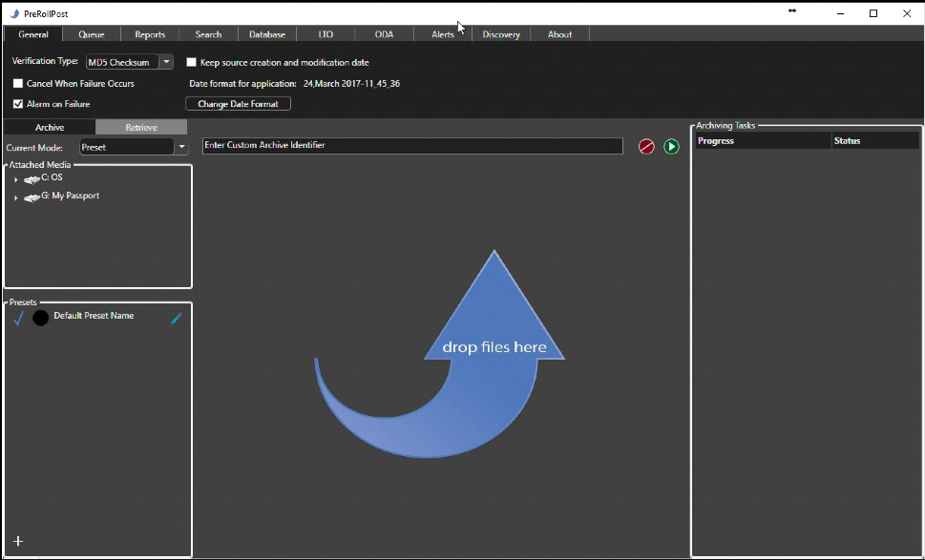The image size is (925, 560).
Task: Click the date format value 24,March 2017-11_45_36
Action: [x=351, y=84]
